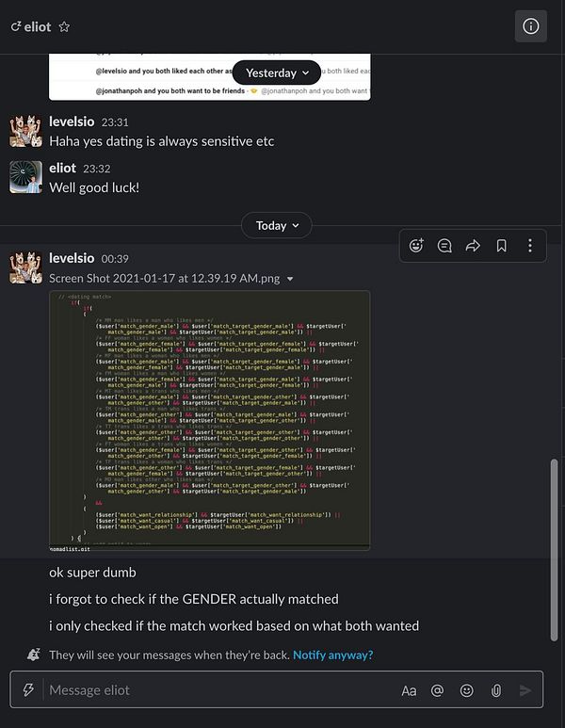Bookmark the levelsio message
The height and width of the screenshot is (728, 565).
pos(501,245)
